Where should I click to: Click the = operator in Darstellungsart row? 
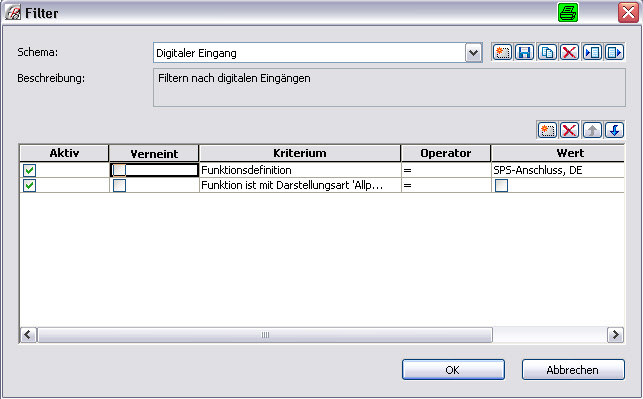[x=446, y=185]
